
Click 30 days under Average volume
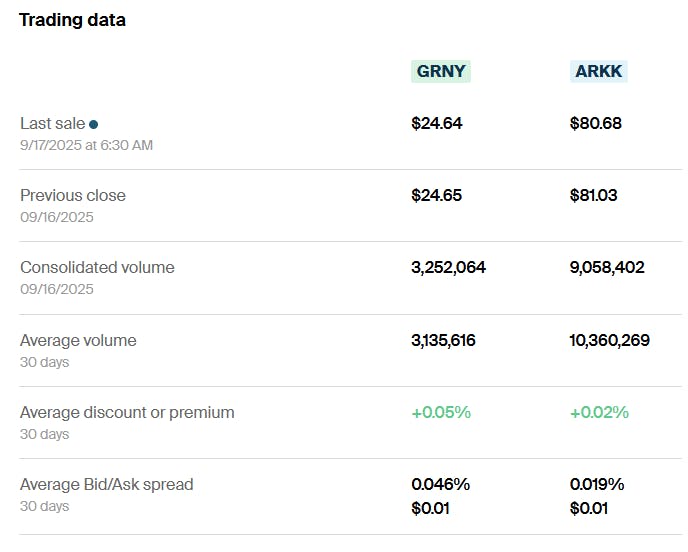[45, 362]
